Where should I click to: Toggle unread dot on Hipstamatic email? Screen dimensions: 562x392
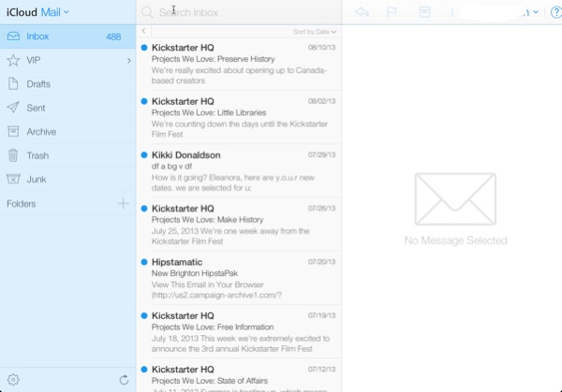coord(144,263)
